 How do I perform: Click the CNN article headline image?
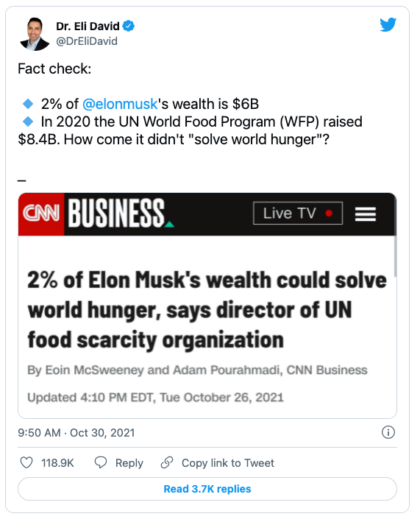pos(207,306)
